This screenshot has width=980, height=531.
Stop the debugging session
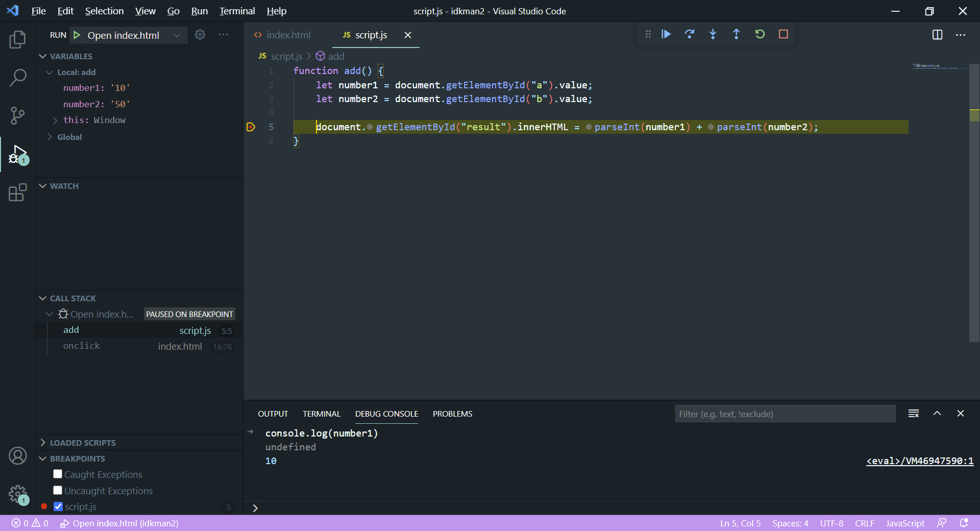point(783,34)
